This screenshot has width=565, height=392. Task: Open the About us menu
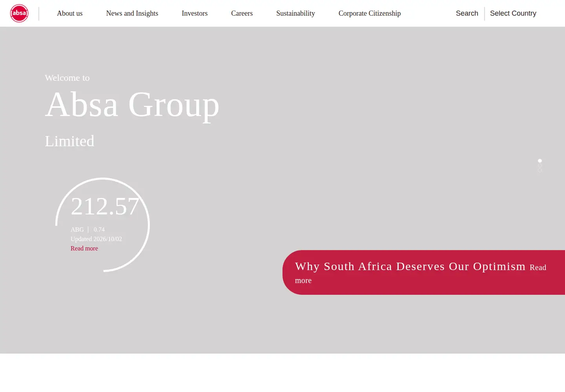click(70, 13)
